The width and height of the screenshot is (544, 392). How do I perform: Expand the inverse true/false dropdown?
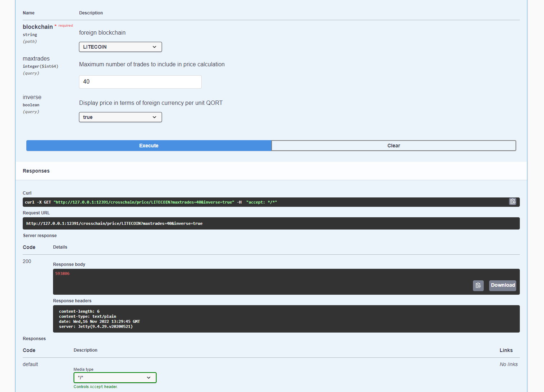click(120, 117)
